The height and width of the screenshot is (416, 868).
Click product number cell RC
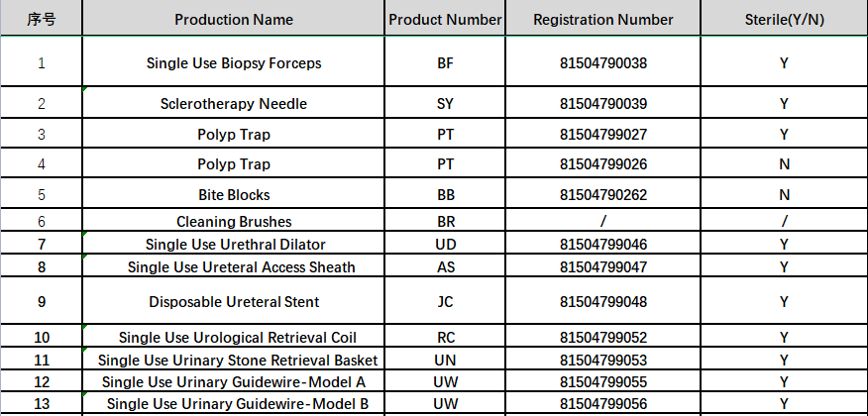point(445,337)
